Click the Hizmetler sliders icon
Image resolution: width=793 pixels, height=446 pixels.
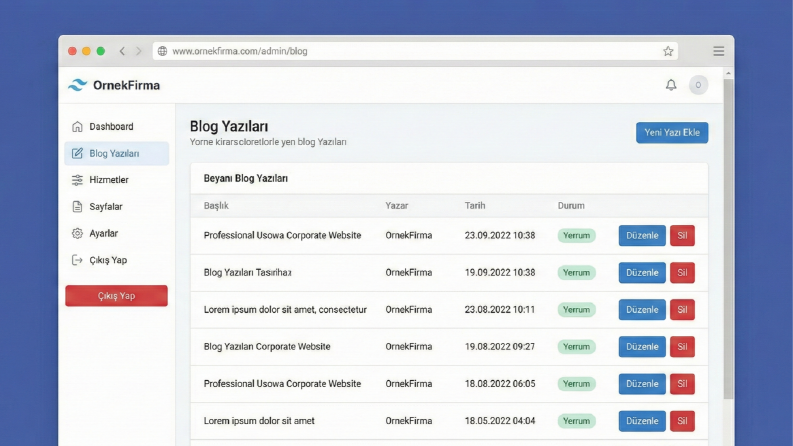[x=77, y=180]
